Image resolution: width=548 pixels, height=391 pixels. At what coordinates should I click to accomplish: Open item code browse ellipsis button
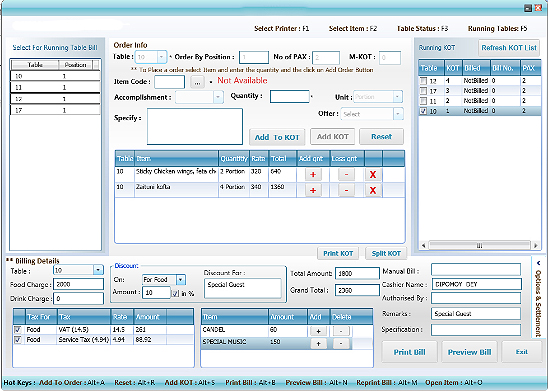[197, 82]
